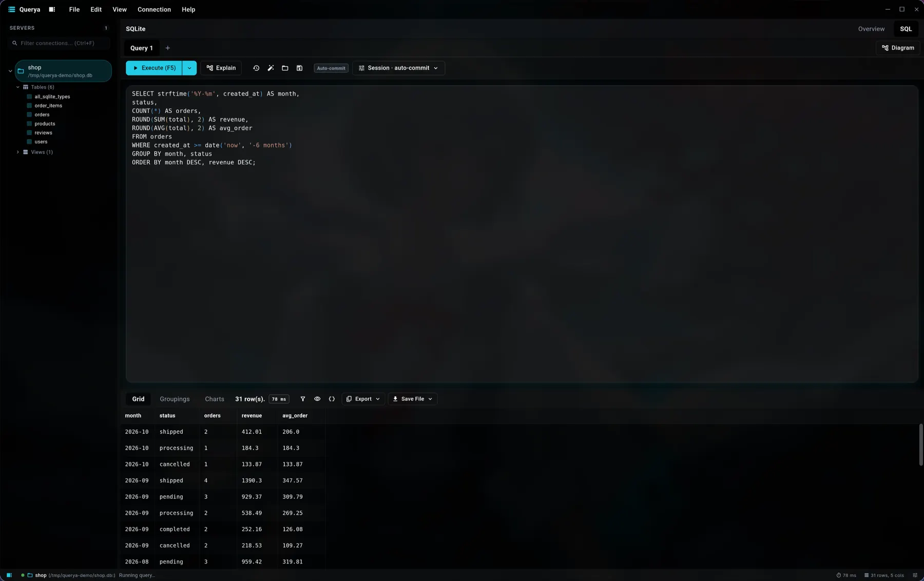Image resolution: width=924 pixels, height=581 pixels.
Task: Switch to the Overview tab
Action: pyautogui.click(x=871, y=29)
